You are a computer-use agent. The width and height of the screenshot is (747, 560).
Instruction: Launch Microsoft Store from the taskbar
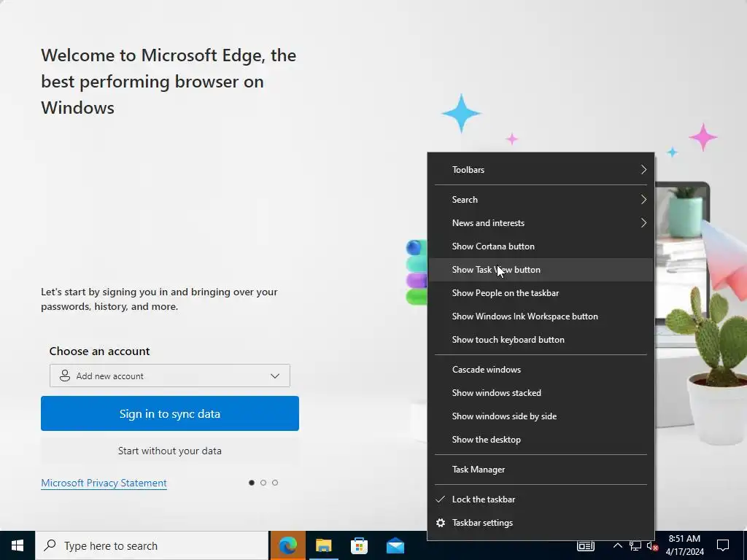click(359, 545)
